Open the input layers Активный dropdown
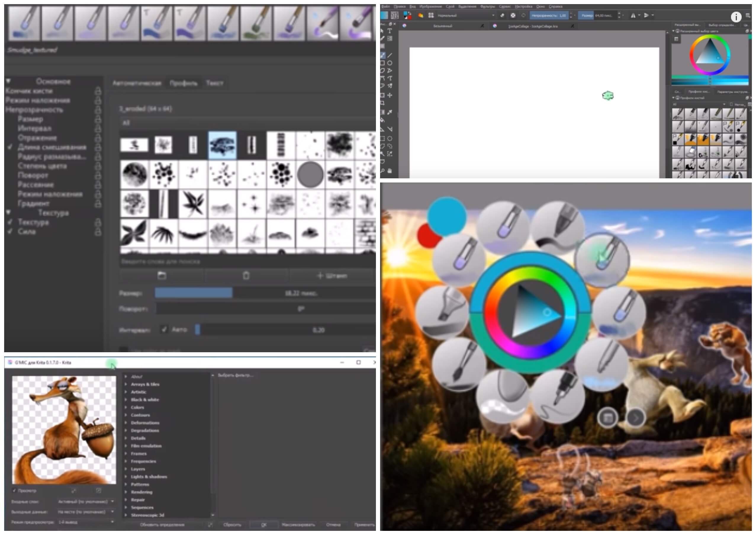Image resolution: width=756 pixels, height=535 pixels. pos(86,502)
